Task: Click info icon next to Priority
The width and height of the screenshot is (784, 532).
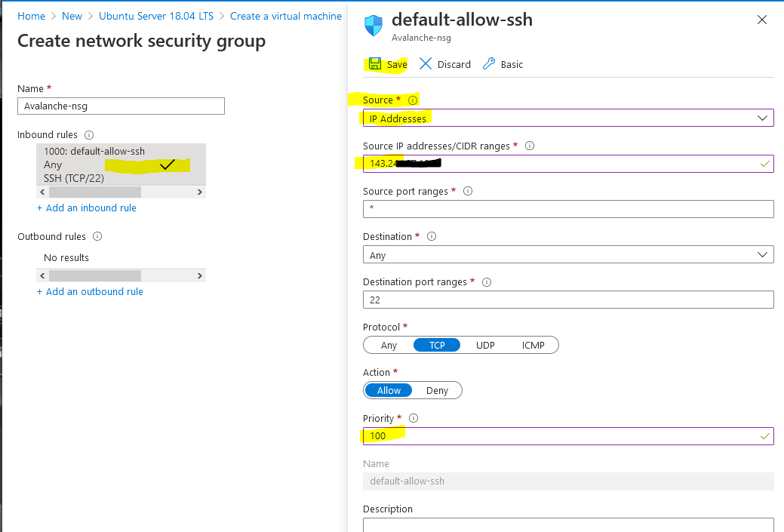Action: click(x=414, y=418)
